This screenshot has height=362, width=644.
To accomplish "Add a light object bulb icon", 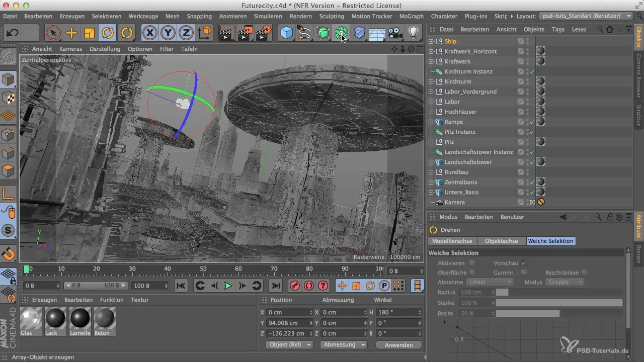I will [x=413, y=33].
